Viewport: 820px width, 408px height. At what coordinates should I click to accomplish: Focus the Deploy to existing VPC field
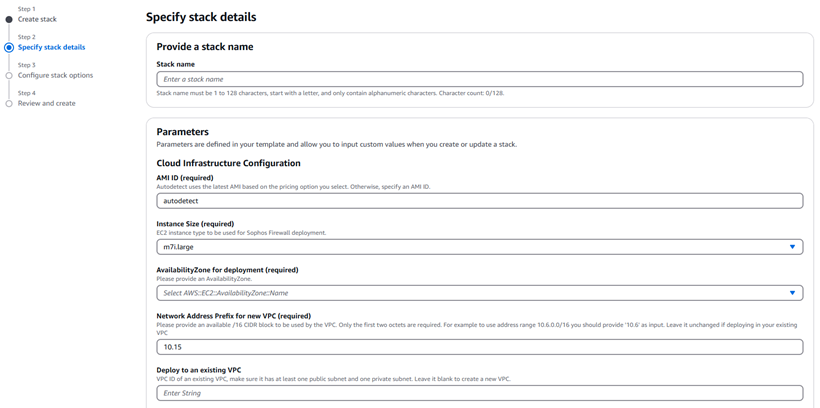click(x=479, y=393)
